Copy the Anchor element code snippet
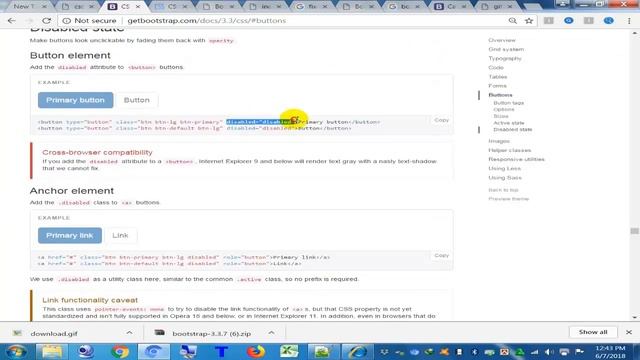This screenshot has height=360, width=640. [441, 256]
